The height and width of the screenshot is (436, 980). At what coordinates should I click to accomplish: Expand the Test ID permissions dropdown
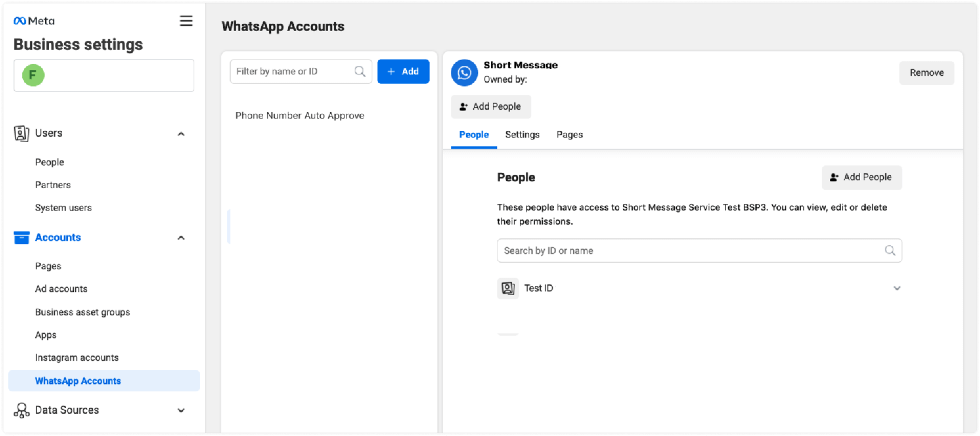tap(897, 288)
